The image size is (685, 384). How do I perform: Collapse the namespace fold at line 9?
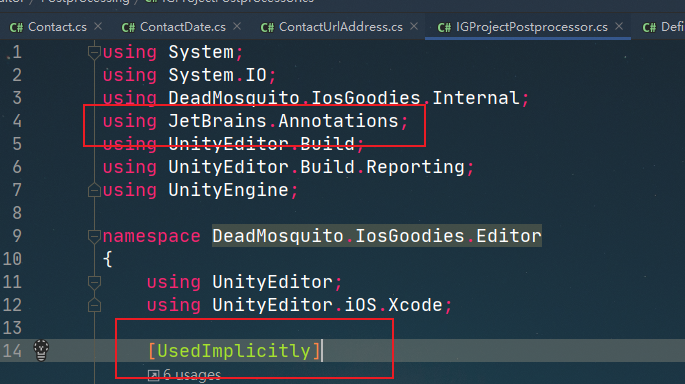pyautogui.click(x=94, y=236)
